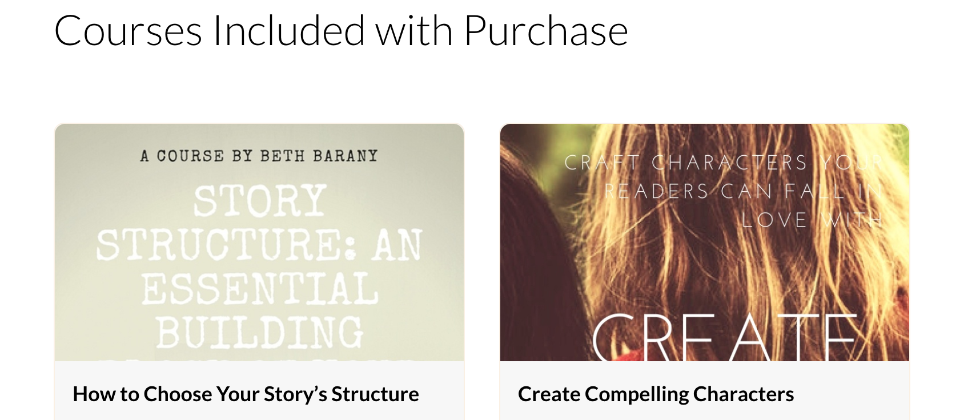Click the word 'BUILDING' on the course cover

pos(259,332)
